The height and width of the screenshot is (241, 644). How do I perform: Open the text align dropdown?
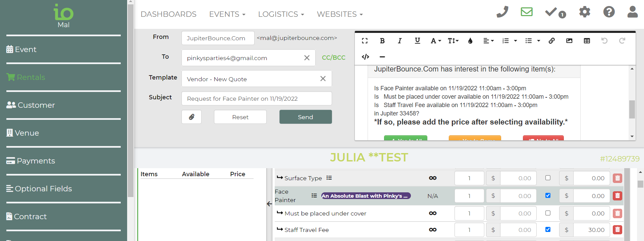(488, 41)
